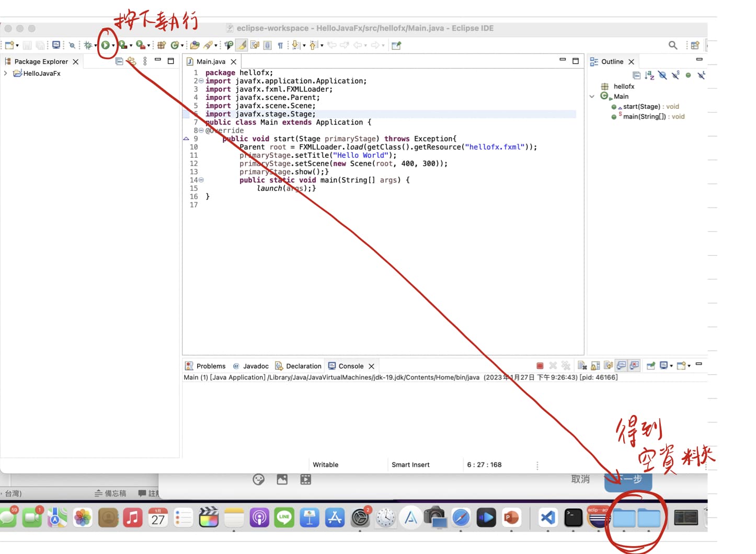Run the HelloJavaFx application
756x554 pixels.
click(107, 45)
